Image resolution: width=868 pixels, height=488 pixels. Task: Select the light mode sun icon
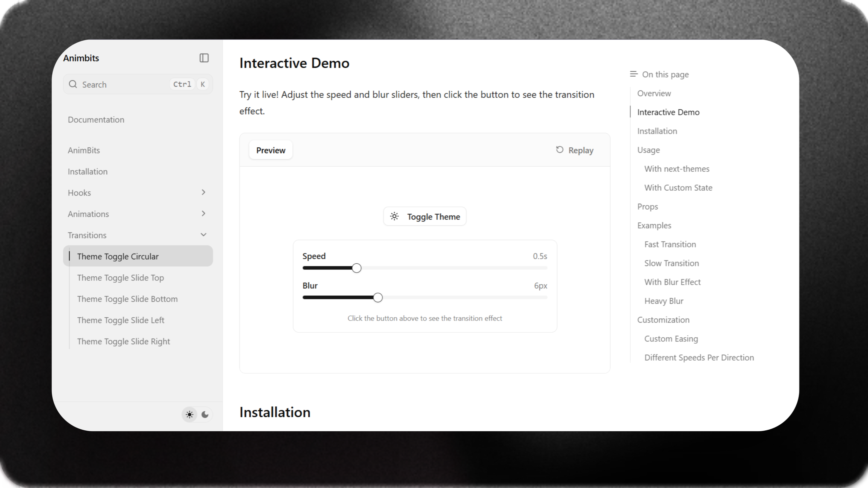click(189, 414)
